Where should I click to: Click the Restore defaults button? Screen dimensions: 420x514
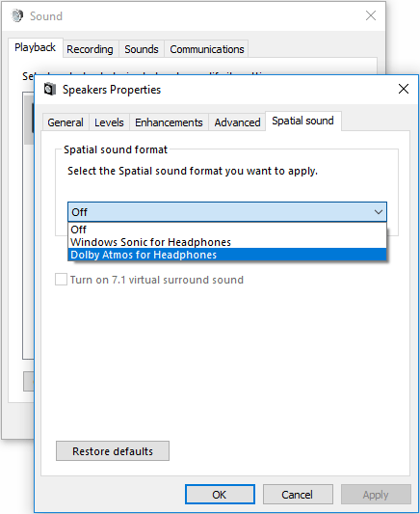pos(113,451)
